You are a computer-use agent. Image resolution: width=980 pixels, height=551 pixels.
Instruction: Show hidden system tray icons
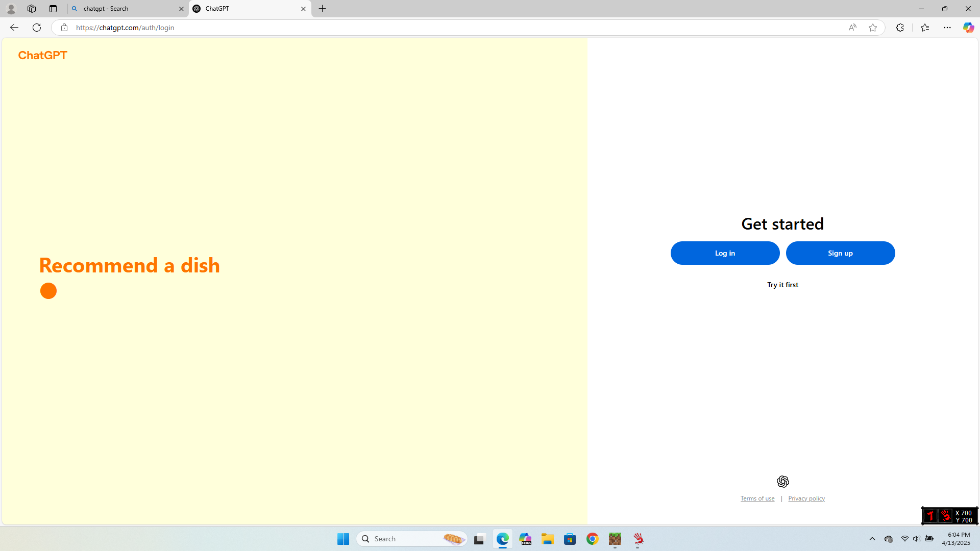(x=872, y=539)
